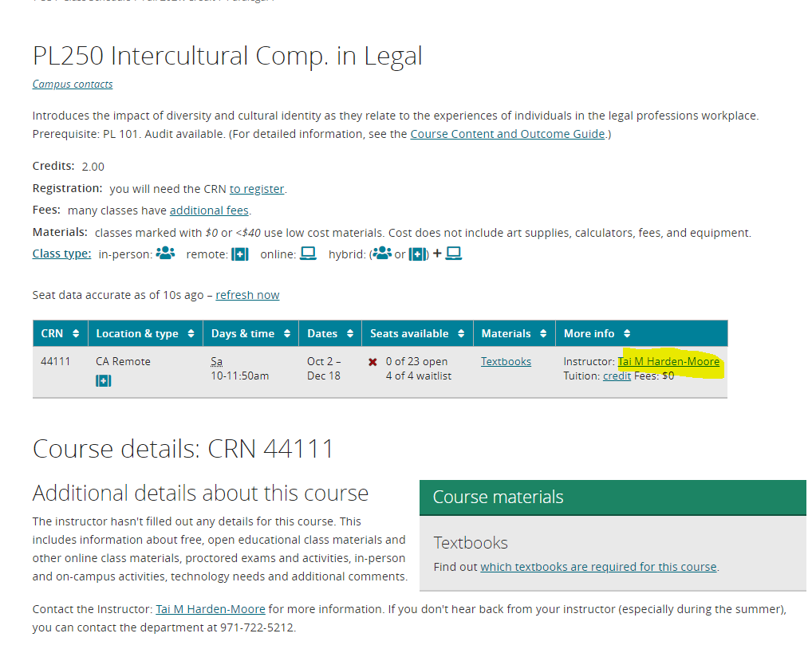Open the "Class type:" link

tap(61, 254)
